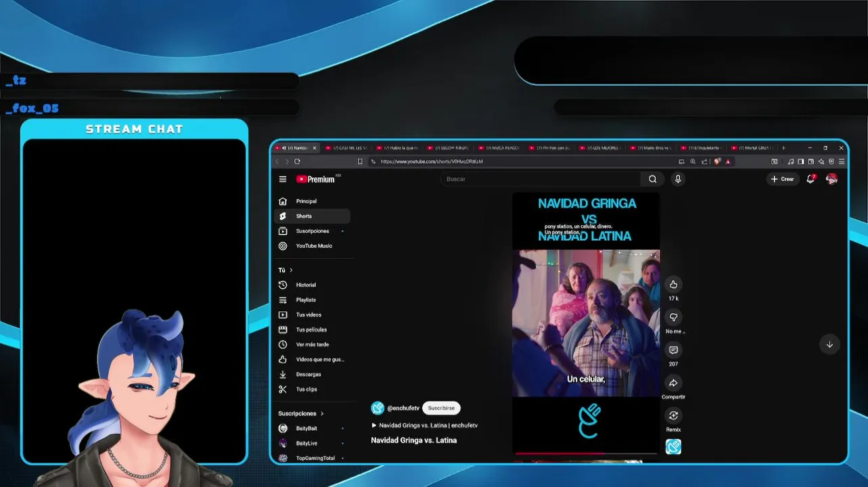Open the 207 comments panel
This screenshot has width=868, height=487.
point(673,350)
